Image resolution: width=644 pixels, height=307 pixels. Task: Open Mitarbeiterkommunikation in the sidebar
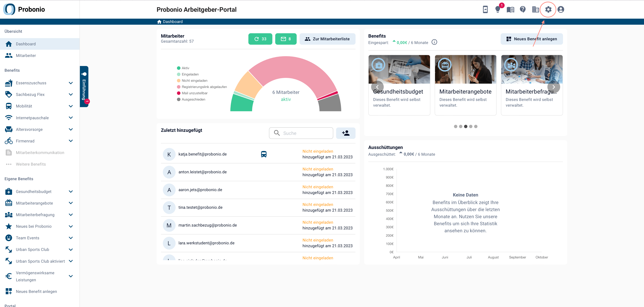coord(40,153)
